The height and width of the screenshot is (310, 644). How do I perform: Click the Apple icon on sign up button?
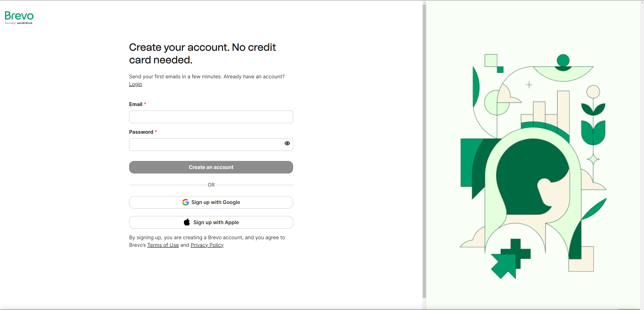[x=187, y=222]
